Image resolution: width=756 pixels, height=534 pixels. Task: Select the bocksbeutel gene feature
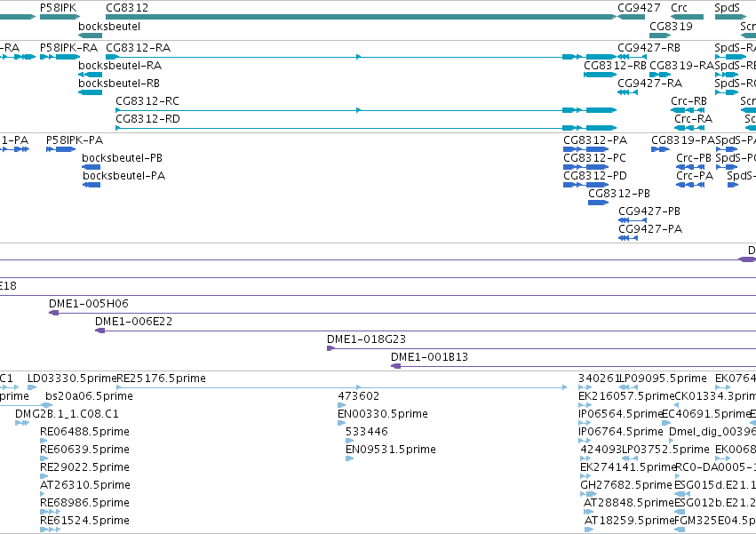click(x=90, y=36)
